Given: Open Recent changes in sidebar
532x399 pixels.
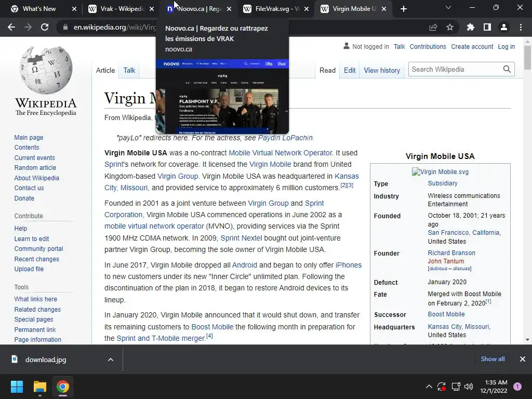Looking at the screenshot, I should click(x=37, y=259).
